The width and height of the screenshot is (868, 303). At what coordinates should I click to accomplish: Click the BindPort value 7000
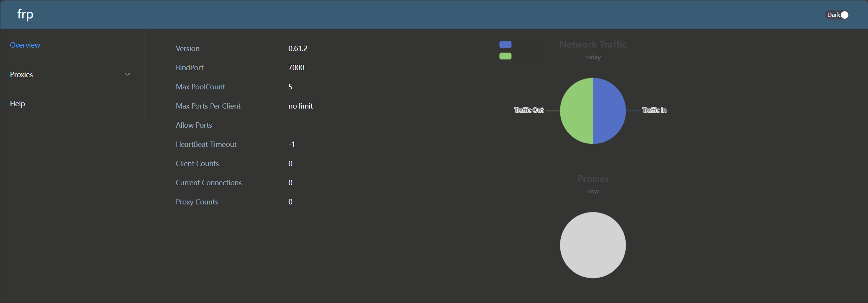(x=296, y=68)
